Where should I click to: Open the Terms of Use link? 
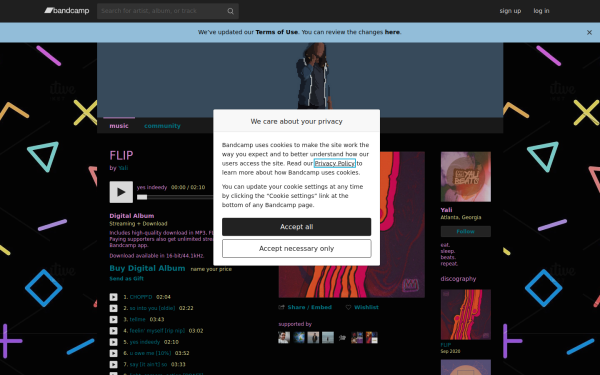coord(277,32)
